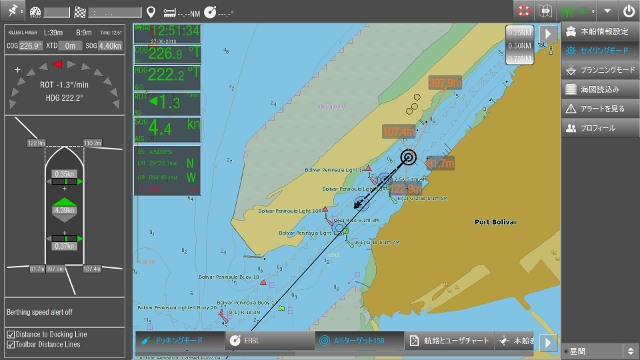Toggle the green AIS signal button
640x360 pixels.
point(577,11)
